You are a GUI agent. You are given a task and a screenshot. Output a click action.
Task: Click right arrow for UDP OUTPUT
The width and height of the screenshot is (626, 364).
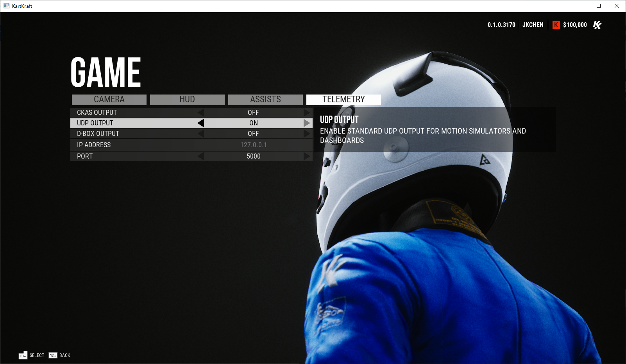(x=307, y=123)
